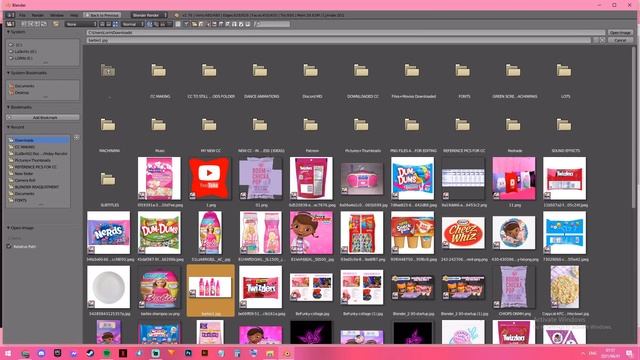Click the filename field showing barbie1.jpg
Viewport: 640px width, 360px height.
click(x=338, y=40)
